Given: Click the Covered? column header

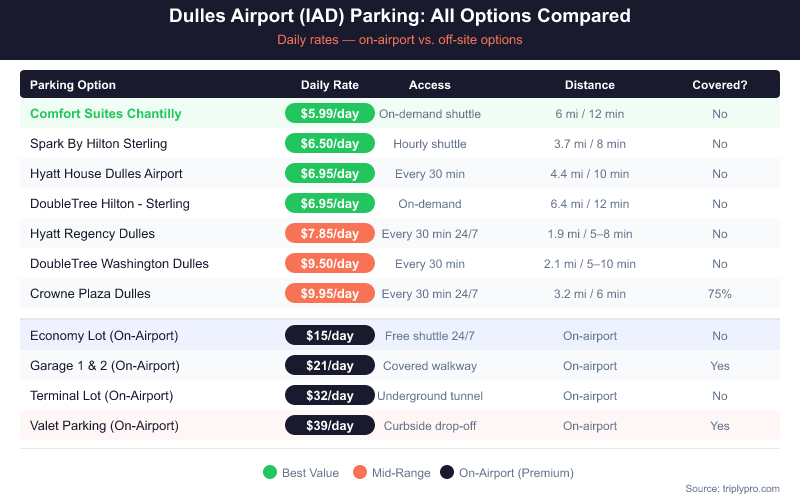Looking at the screenshot, I should (x=720, y=85).
